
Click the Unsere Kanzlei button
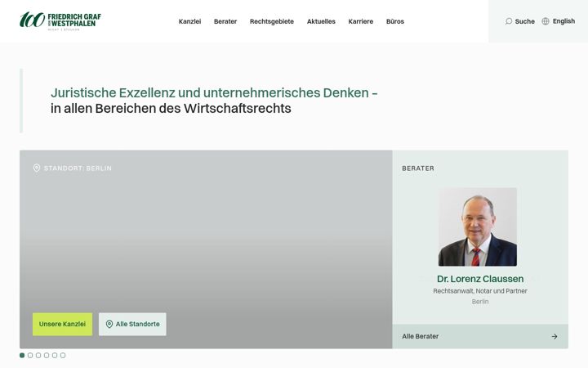click(x=62, y=324)
